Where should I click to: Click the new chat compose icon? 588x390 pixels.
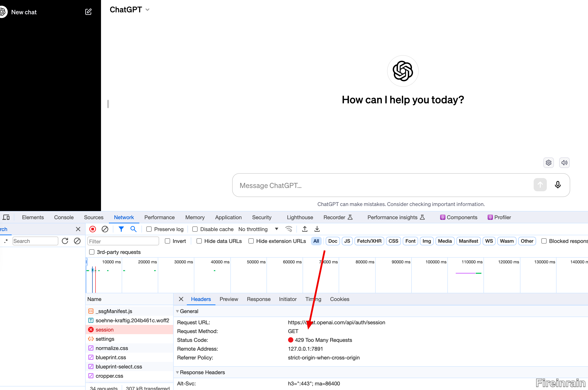(88, 12)
